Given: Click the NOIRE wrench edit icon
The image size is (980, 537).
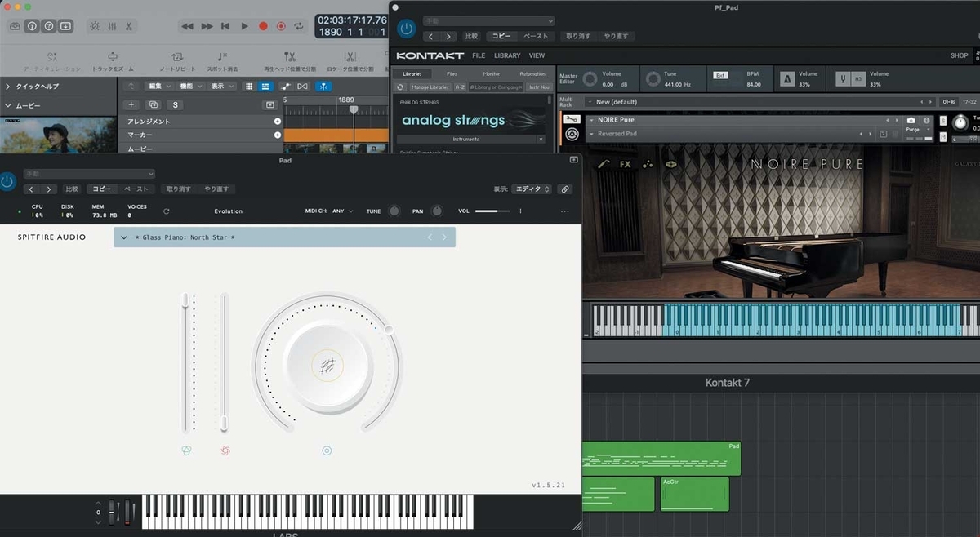Looking at the screenshot, I should click(x=571, y=121).
